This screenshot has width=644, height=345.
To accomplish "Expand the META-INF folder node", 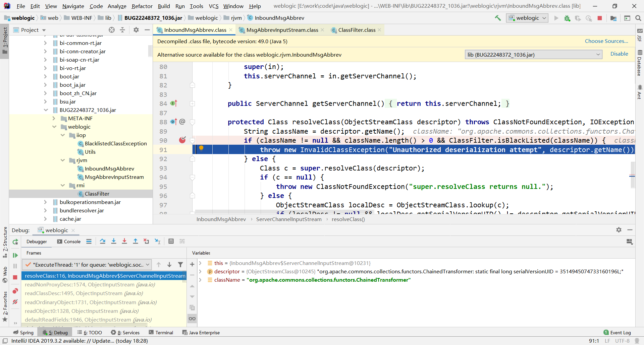I will (54, 119).
